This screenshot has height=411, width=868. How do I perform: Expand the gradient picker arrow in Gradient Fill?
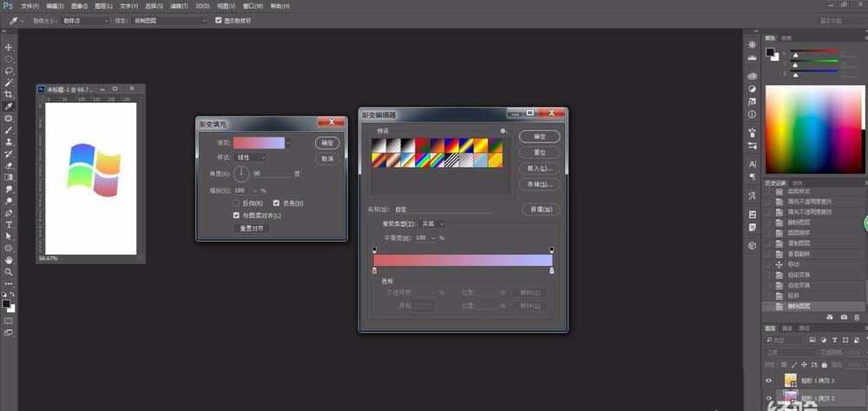(x=288, y=143)
